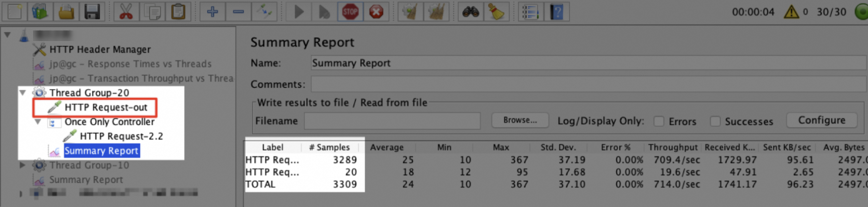Open the Templates icon
868x207 pixels.
(x=40, y=11)
